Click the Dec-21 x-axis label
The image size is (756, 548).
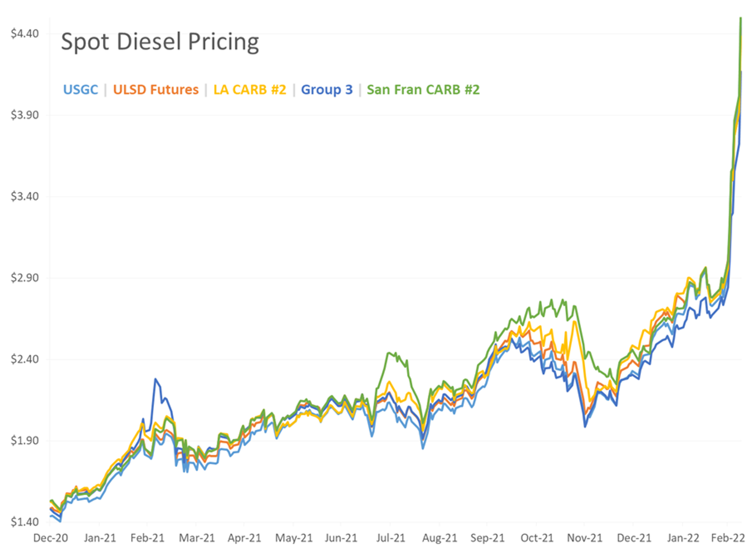[634, 538]
